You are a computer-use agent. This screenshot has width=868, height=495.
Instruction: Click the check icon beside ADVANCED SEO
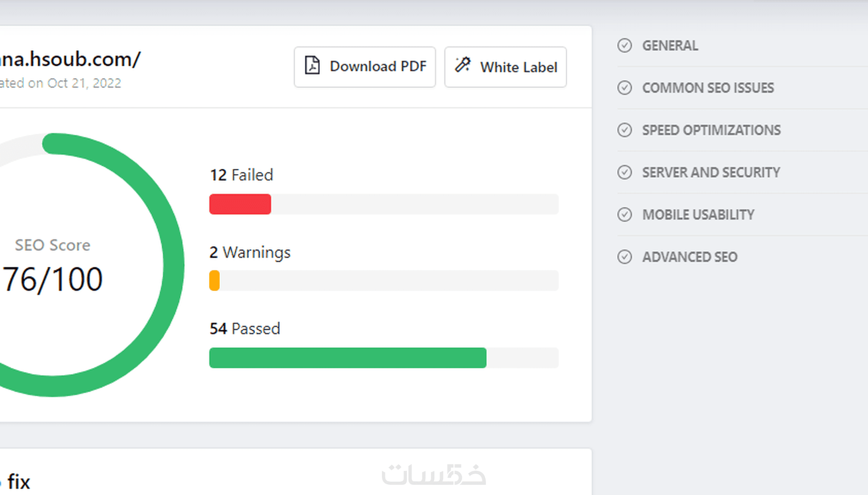tap(624, 257)
